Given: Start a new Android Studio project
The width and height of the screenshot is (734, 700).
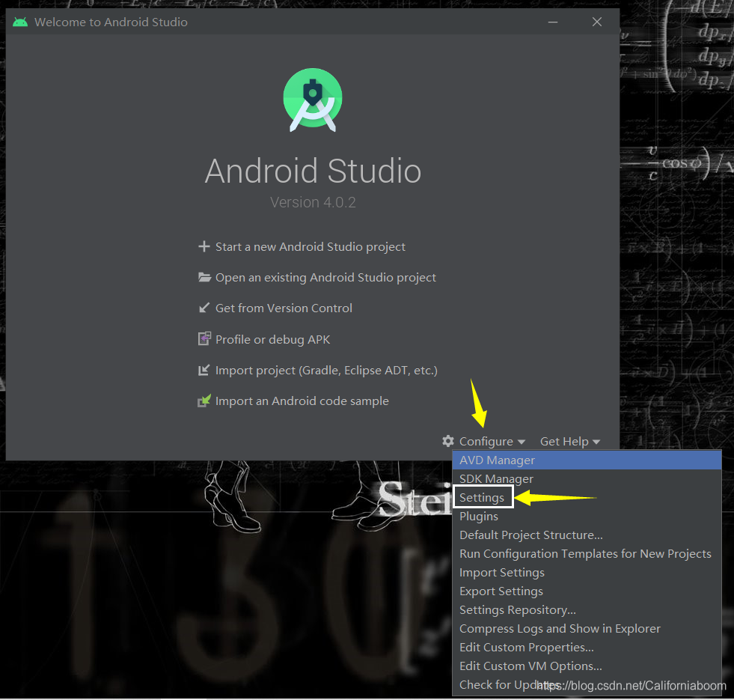Looking at the screenshot, I should click(310, 246).
